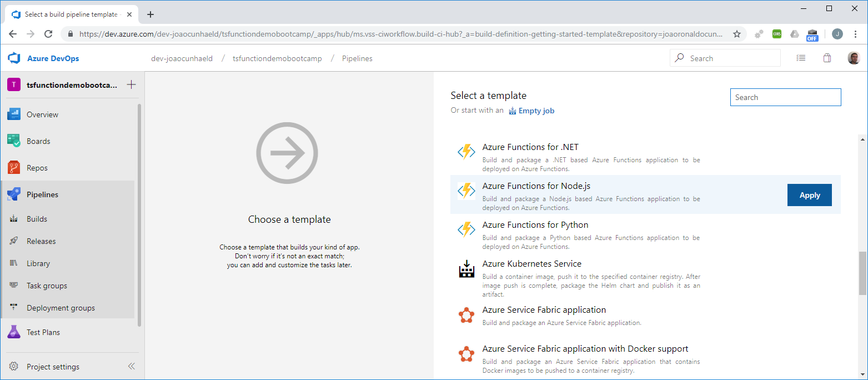868x380 pixels.
Task: Click the Azure Functions for .NET icon
Action: coord(466,152)
